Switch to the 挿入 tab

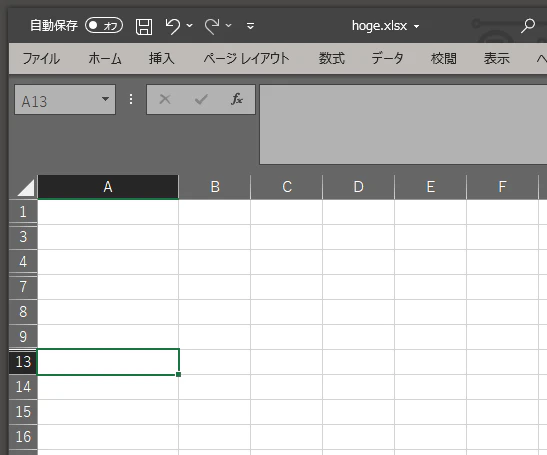[162, 58]
